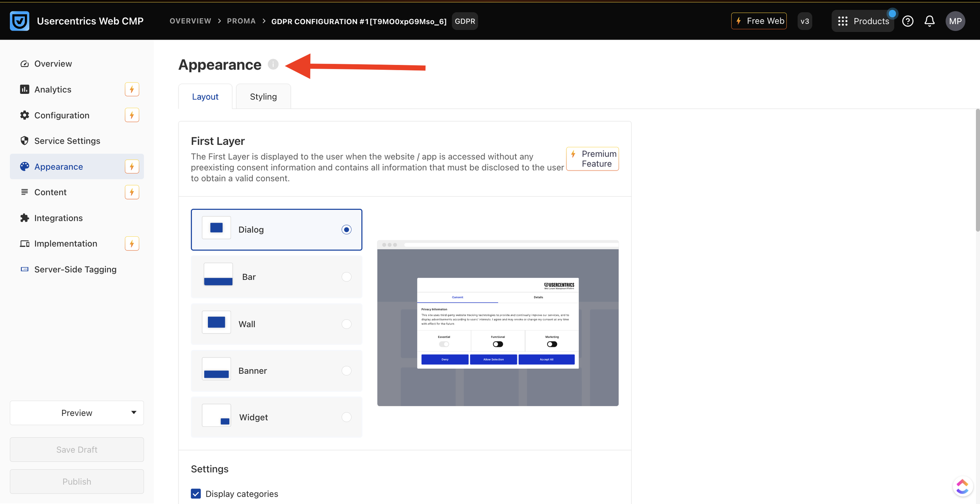Open Integrations in the sidebar

point(77,218)
